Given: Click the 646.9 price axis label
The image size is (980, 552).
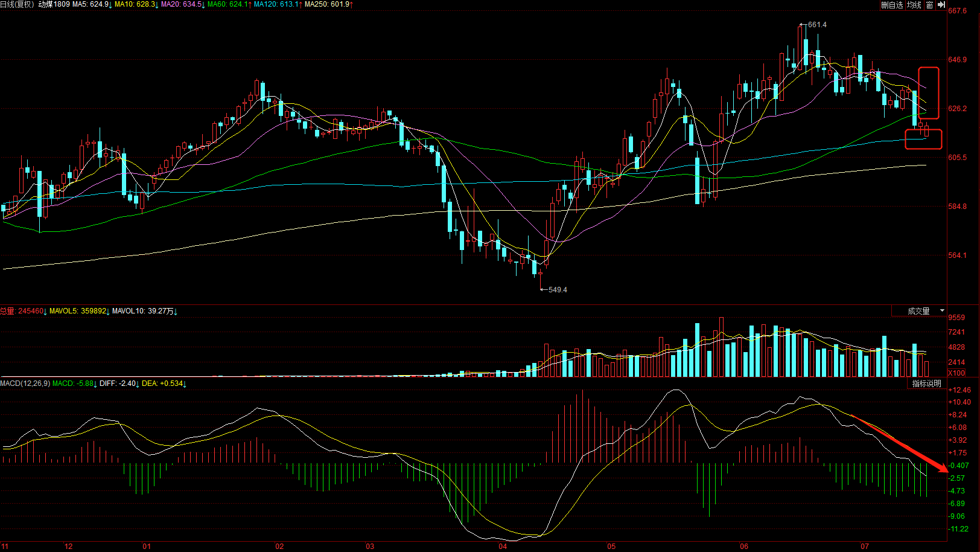Looking at the screenshot, I should pyautogui.click(x=957, y=60).
